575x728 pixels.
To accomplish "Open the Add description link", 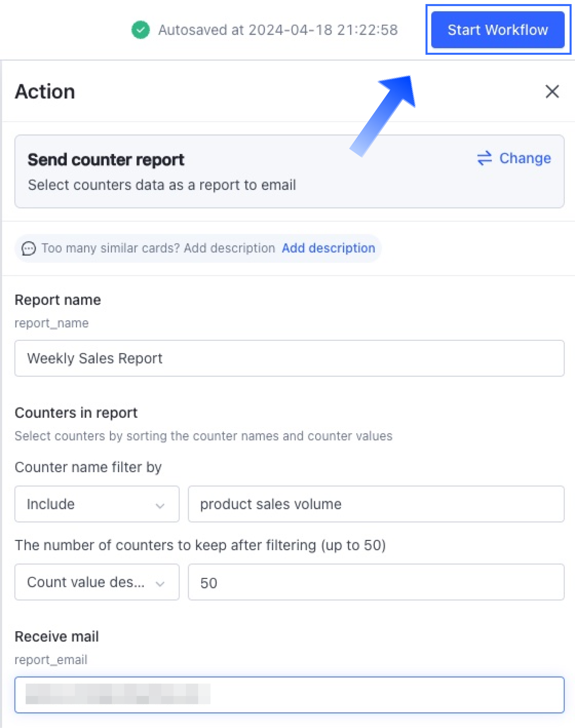I will [x=328, y=248].
